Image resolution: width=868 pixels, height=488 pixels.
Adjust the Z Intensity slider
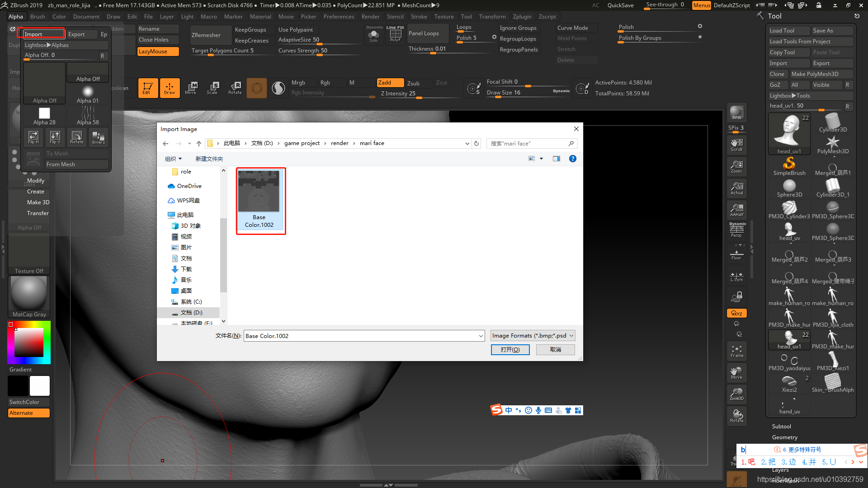(x=420, y=94)
